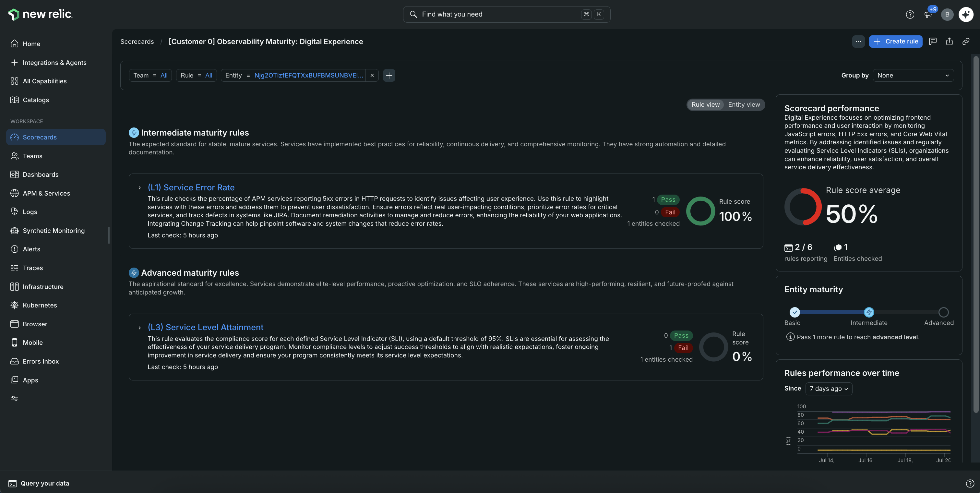Open the sidebar customization sliders icon
The image size is (980, 493).
pos(15,399)
